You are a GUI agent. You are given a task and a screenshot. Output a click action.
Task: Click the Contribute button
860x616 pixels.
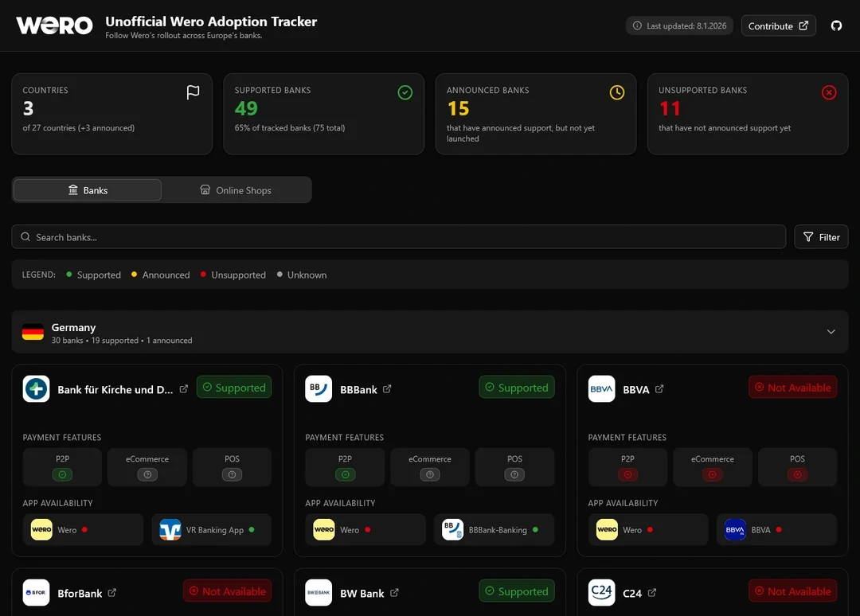click(778, 25)
